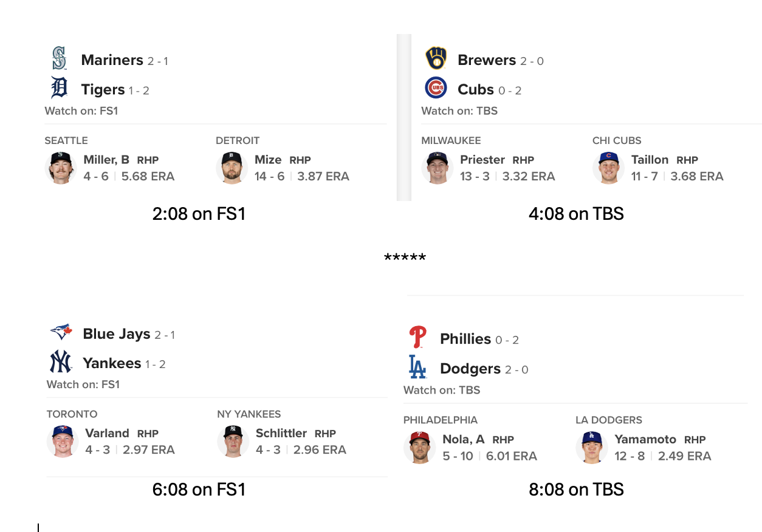
Task: Click pitcher name Taillon
Action: point(650,160)
